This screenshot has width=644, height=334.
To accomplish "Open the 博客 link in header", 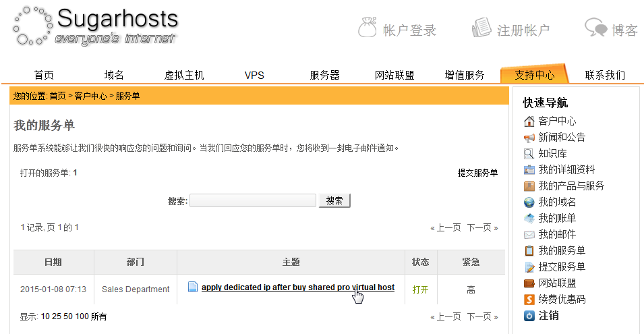I will tap(624, 30).
